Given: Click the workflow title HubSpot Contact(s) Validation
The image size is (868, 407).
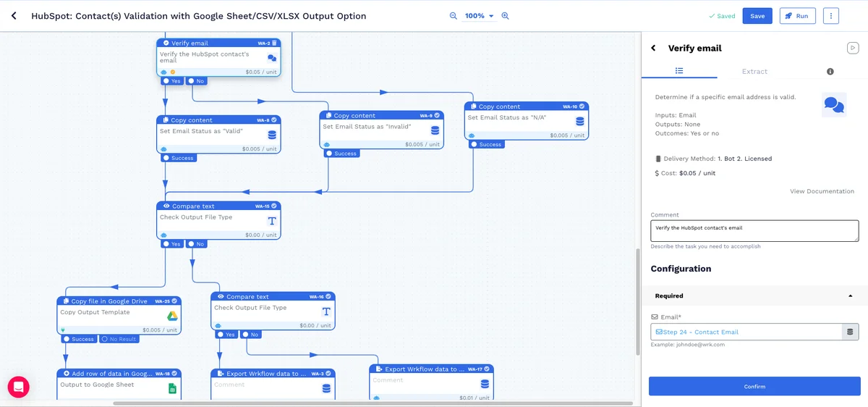Looking at the screenshot, I should (x=199, y=16).
